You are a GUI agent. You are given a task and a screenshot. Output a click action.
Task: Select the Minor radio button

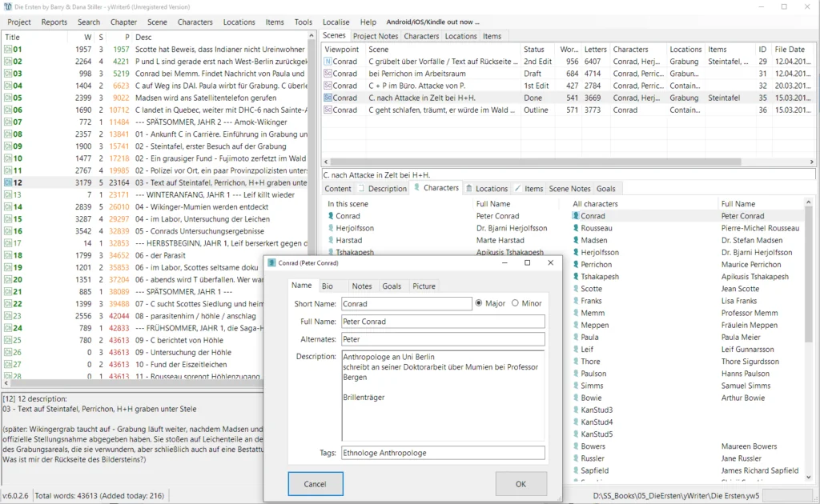click(515, 303)
